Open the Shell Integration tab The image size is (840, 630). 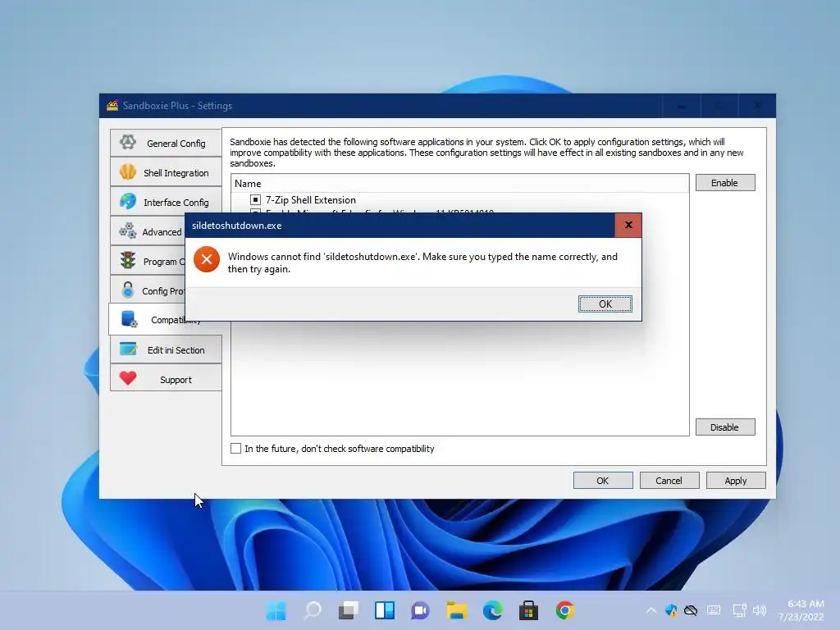click(x=166, y=172)
